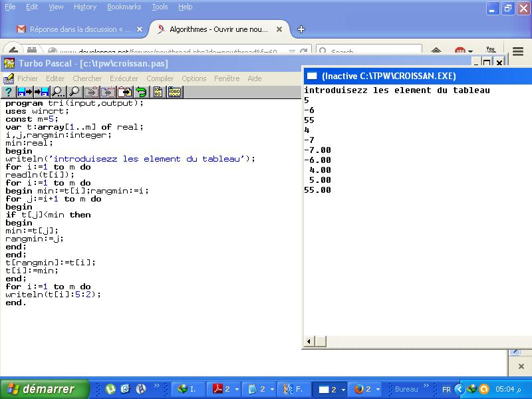Click the make/build binary toolbar icon
The width and height of the screenshot is (532, 399).
tap(175, 92)
